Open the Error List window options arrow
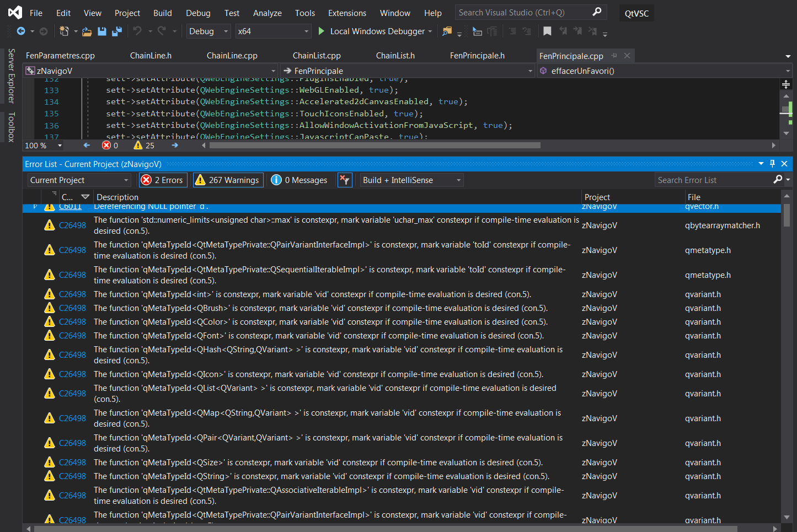The width and height of the screenshot is (797, 532). click(x=761, y=164)
